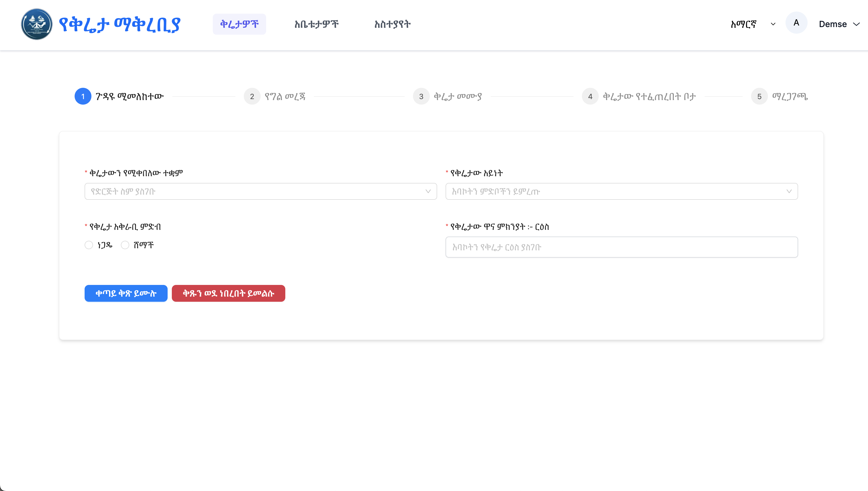Open the የድርጅት ስም ያስገቡ dropdown

(261, 192)
